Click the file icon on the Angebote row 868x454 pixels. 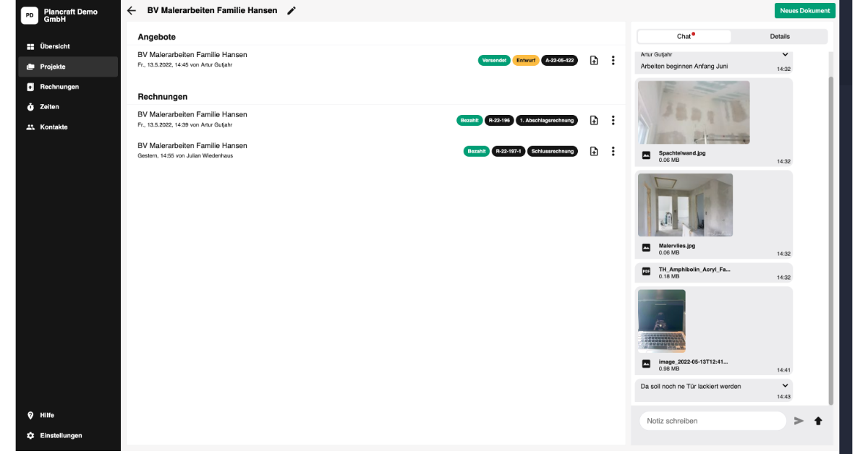coord(594,61)
